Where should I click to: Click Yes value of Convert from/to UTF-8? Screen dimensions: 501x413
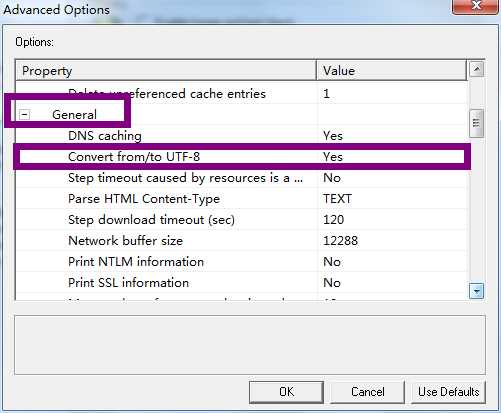[x=333, y=157]
